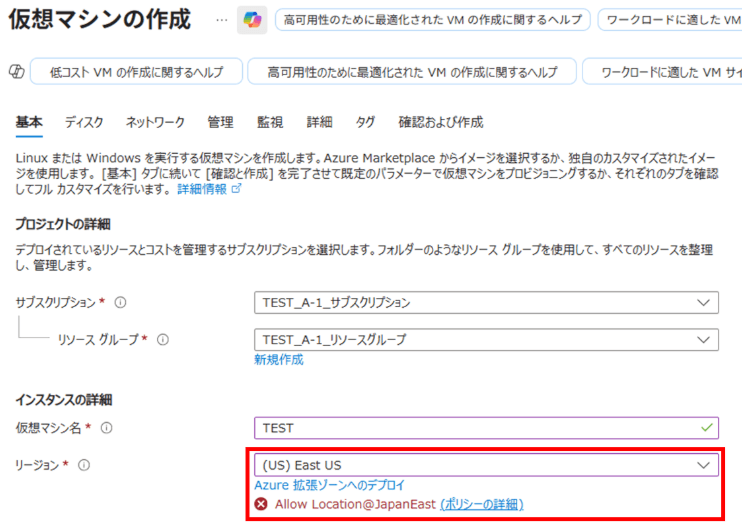Switch to the ネットワーク tab
Viewport: 742px width, 530px height.
tap(155, 122)
